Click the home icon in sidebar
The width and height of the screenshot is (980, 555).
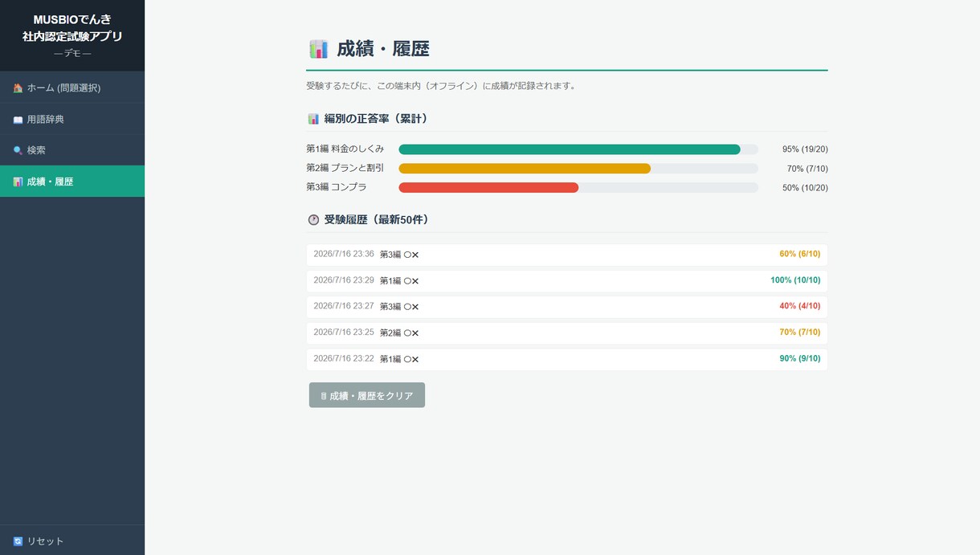(x=18, y=88)
